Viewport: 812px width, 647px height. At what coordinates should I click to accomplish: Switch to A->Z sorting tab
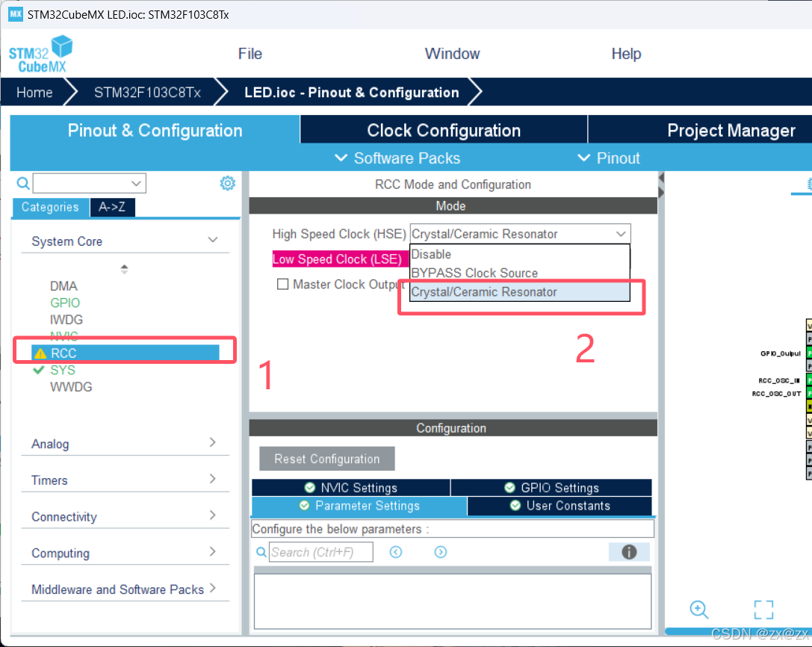pos(112,207)
